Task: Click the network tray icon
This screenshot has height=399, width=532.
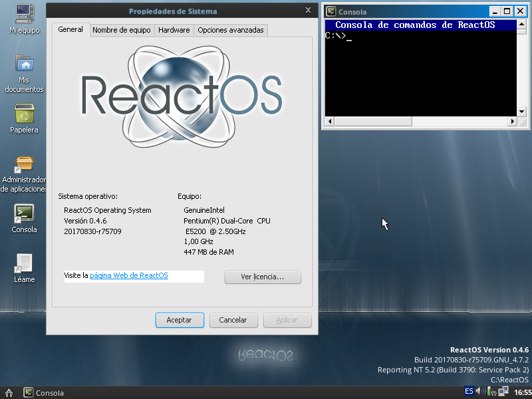Action: click(503, 391)
